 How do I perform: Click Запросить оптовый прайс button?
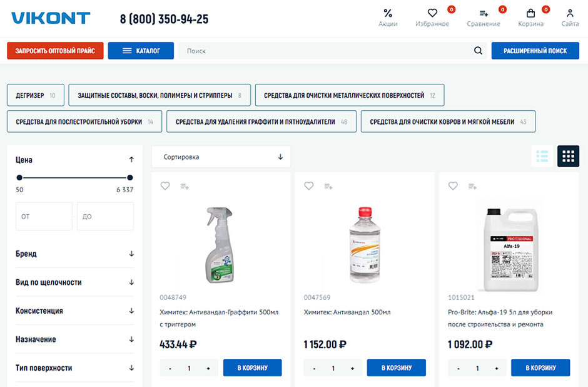pyautogui.click(x=55, y=51)
